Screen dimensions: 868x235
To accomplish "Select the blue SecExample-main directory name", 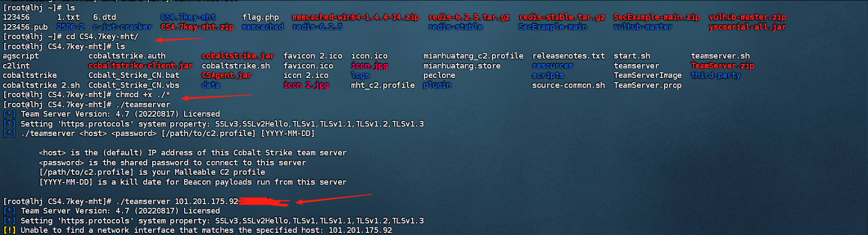I will tap(553, 27).
